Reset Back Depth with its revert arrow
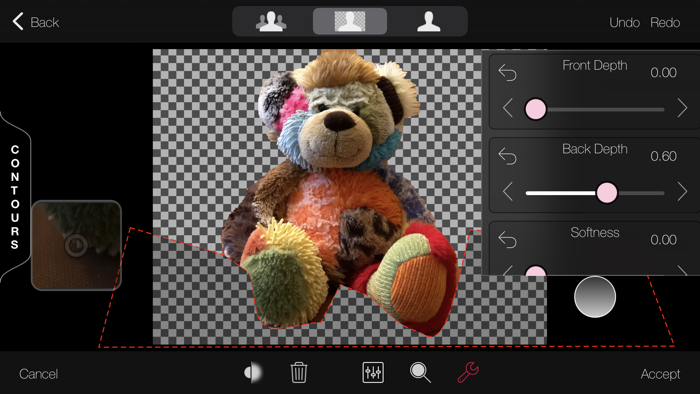 click(x=508, y=156)
